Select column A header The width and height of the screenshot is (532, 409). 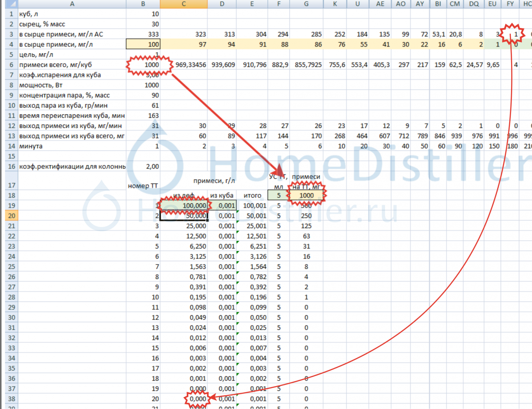[72, 4]
